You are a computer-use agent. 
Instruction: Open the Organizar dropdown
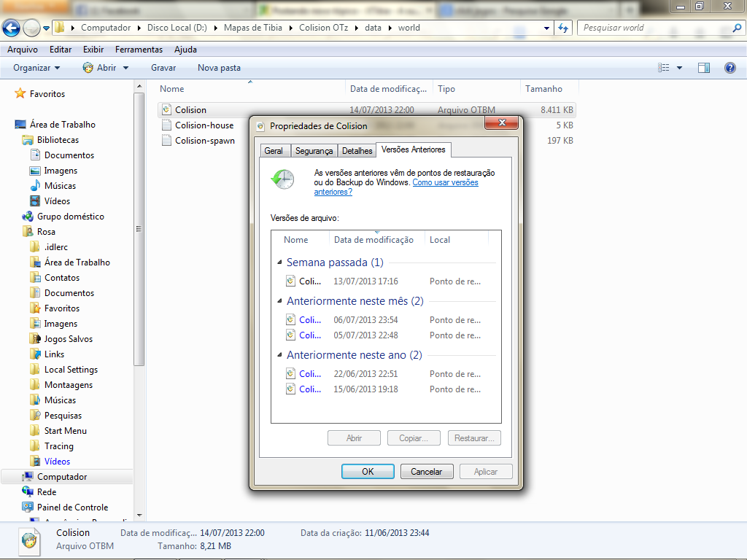tap(36, 68)
